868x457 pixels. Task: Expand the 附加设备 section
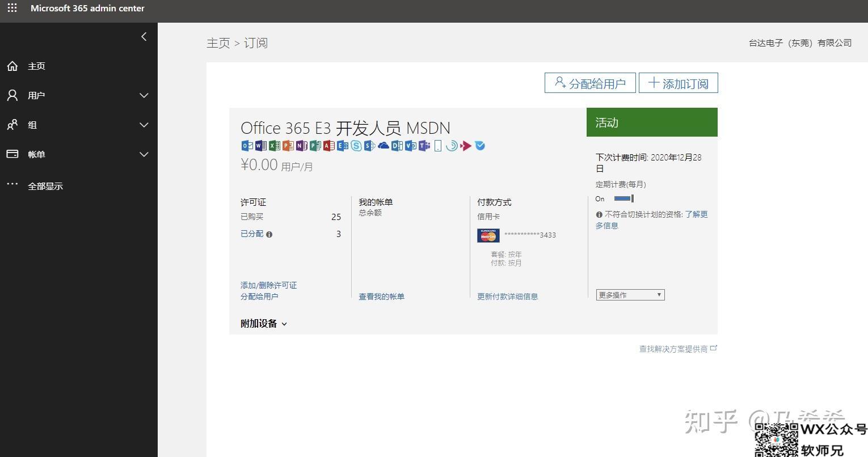click(x=264, y=323)
